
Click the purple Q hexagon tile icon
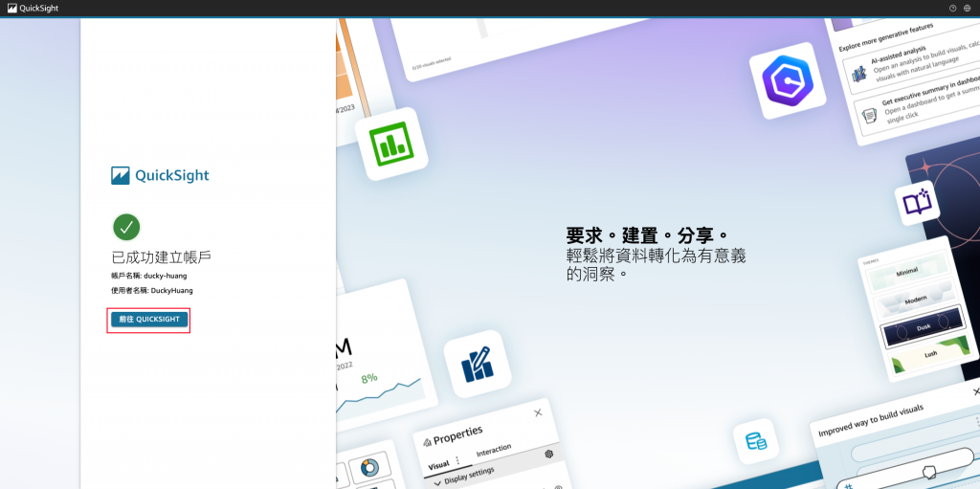(x=788, y=81)
